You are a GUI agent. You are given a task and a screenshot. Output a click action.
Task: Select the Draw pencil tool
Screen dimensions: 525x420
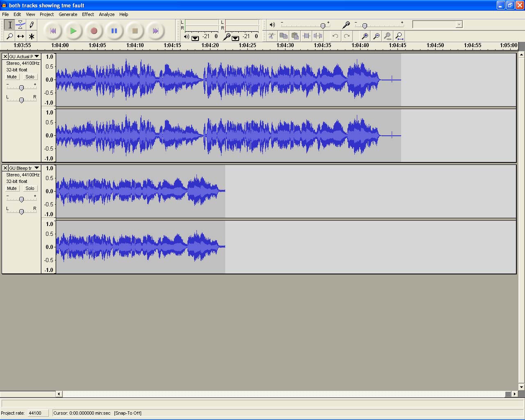(x=32, y=25)
